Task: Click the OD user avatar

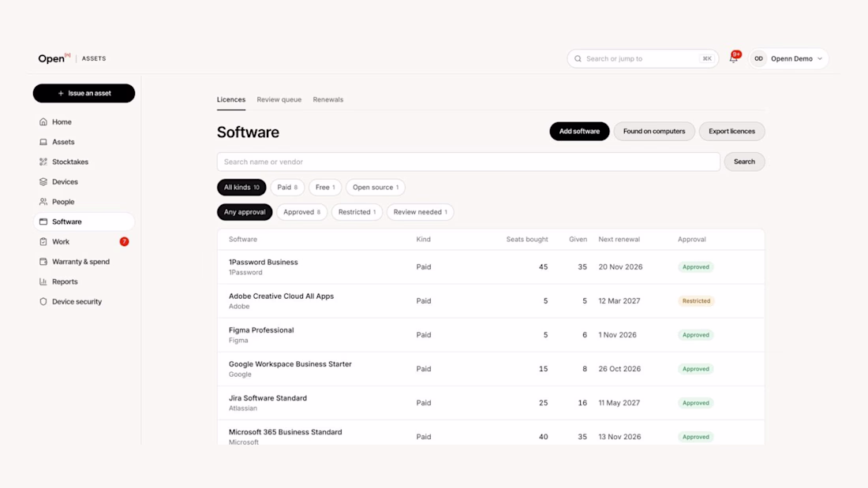Action: (x=758, y=58)
